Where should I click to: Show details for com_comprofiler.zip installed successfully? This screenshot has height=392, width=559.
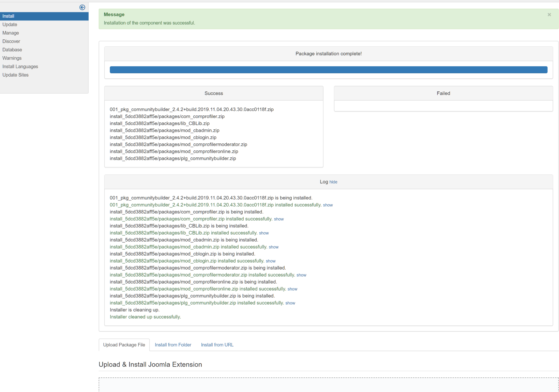pyautogui.click(x=279, y=219)
